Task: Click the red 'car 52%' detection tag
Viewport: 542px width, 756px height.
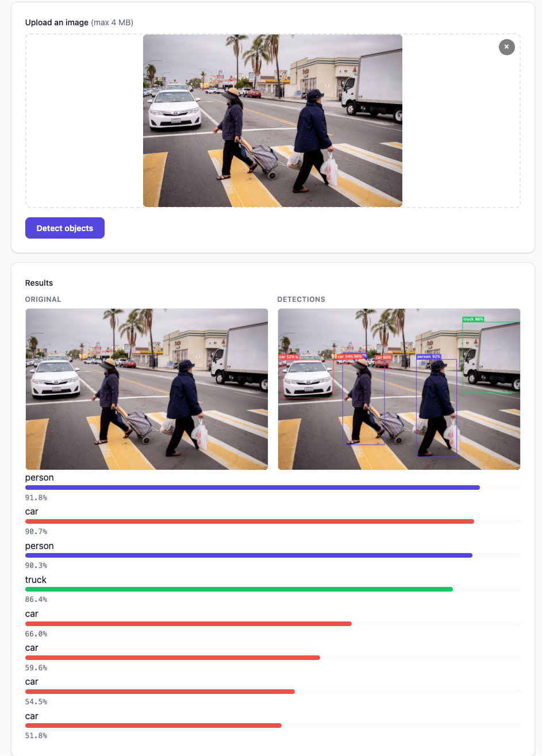Action: (x=288, y=357)
